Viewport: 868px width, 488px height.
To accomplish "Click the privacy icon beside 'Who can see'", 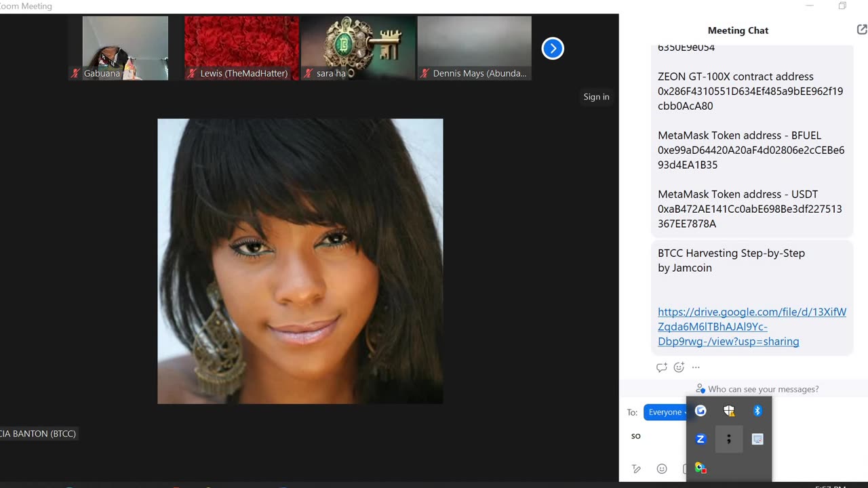I will [x=701, y=389].
